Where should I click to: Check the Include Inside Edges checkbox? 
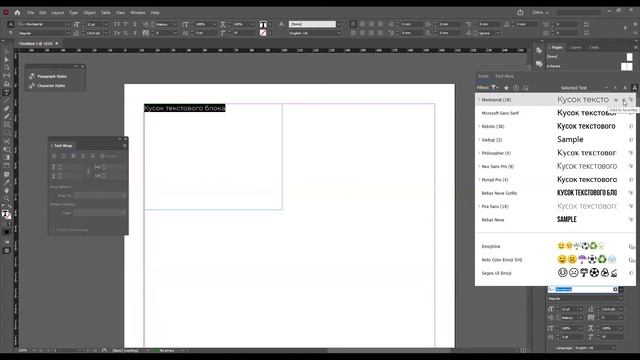[x=53, y=230]
